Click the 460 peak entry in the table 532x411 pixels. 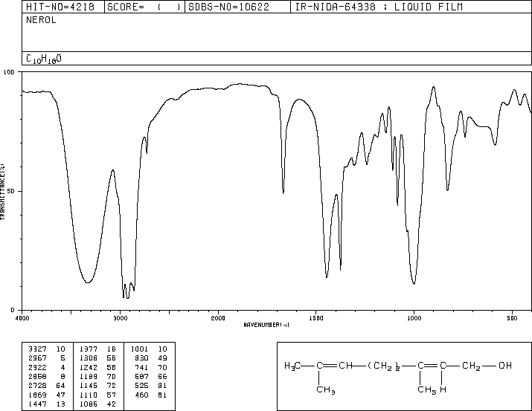click(142, 395)
